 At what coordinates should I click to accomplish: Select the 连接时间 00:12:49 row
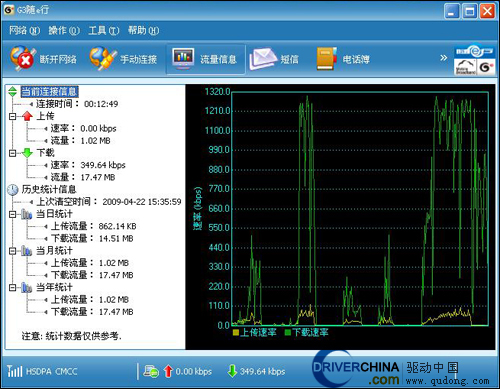pyautogui.click(x=77, y=104)
